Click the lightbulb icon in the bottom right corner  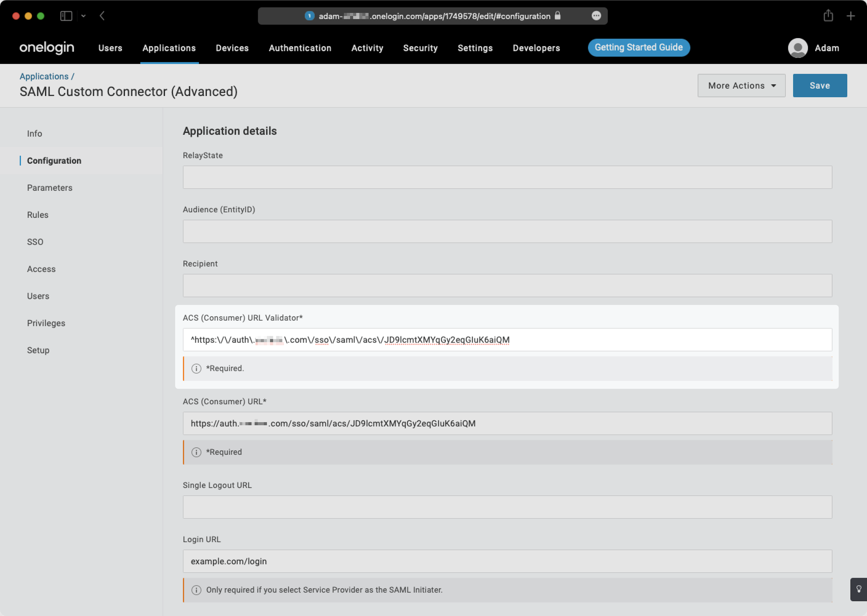pos(859,589)
